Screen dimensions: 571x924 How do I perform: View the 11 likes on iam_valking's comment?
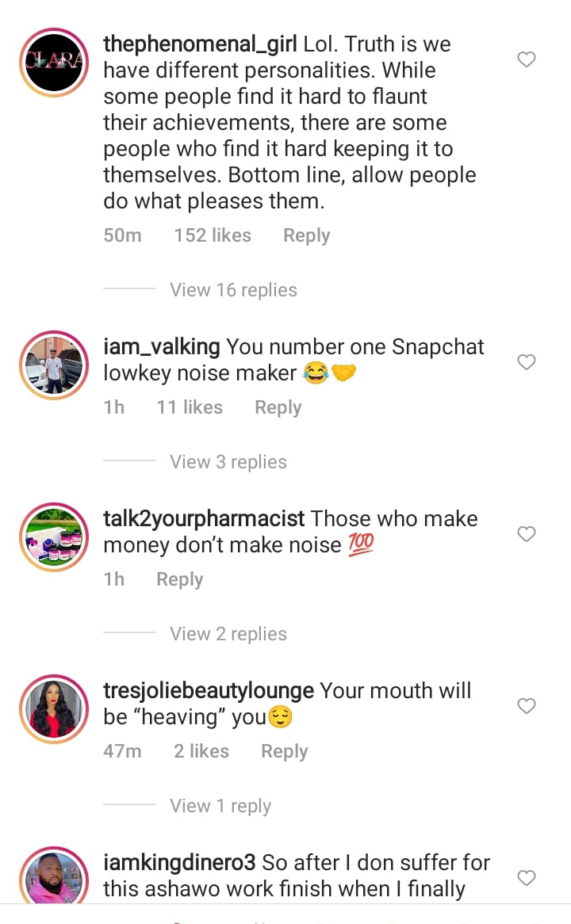coord(190,407)
